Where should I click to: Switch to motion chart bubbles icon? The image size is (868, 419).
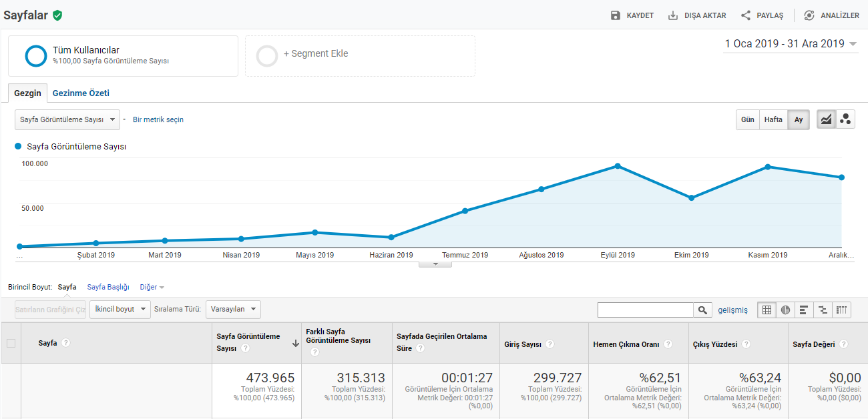point(845,119)
